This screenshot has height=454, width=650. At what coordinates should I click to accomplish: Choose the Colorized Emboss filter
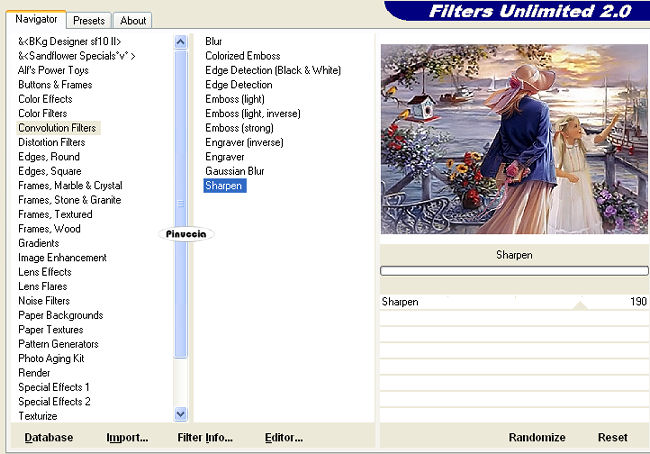pos(243,56)
